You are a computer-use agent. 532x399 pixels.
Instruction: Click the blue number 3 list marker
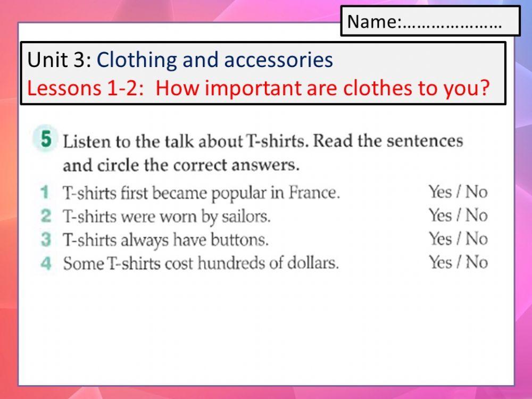coord(46,239)
